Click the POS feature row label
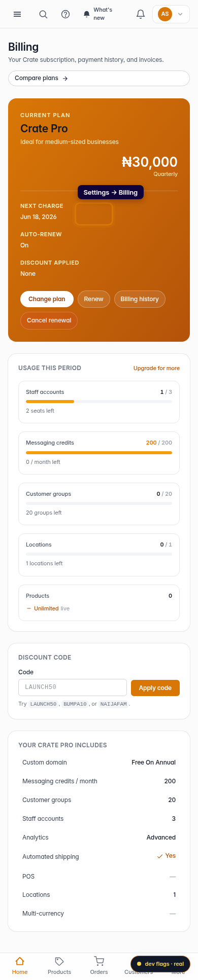This screenshot has width=198, height=980. click(28, 876)
